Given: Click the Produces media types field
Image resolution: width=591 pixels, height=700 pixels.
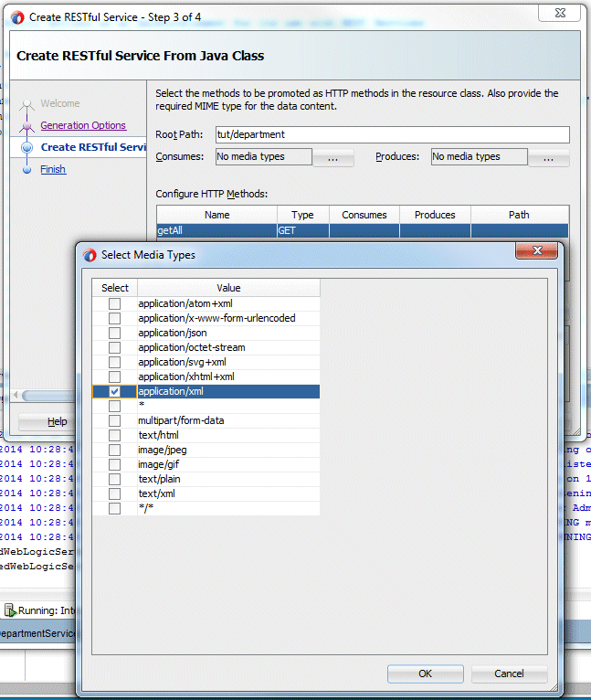Looking at the screenshot, I should click(480, 156).
